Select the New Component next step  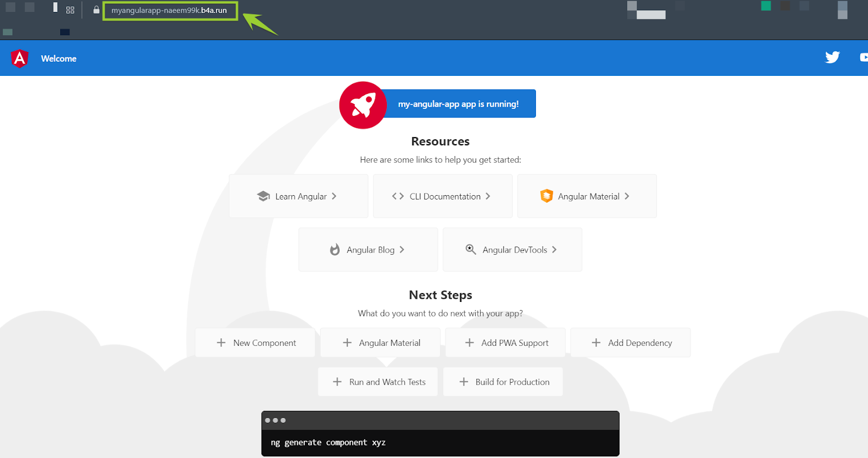(255, 343)
